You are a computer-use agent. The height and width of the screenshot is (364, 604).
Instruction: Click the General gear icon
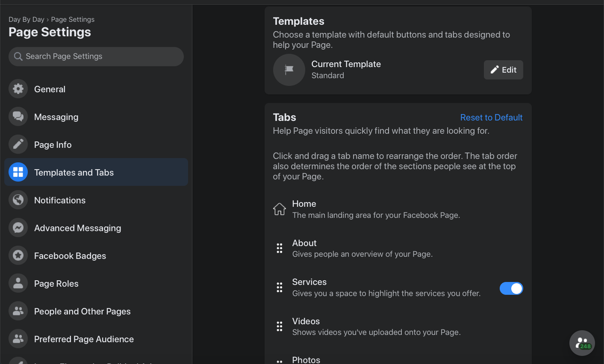[x=18, y=89]
